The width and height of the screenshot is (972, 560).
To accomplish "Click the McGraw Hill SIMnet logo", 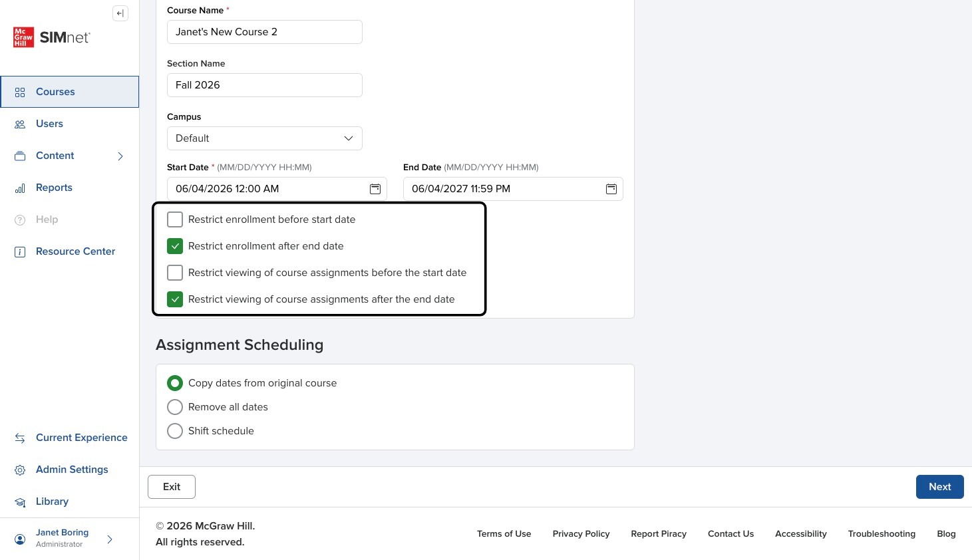I will [52, 37].
